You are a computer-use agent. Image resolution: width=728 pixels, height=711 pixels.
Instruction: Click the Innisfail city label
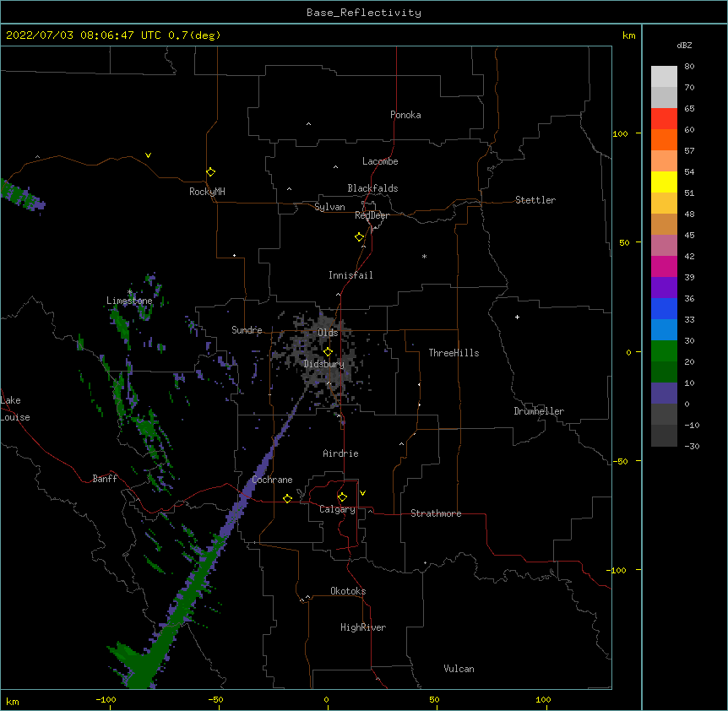tap(350, 275)
